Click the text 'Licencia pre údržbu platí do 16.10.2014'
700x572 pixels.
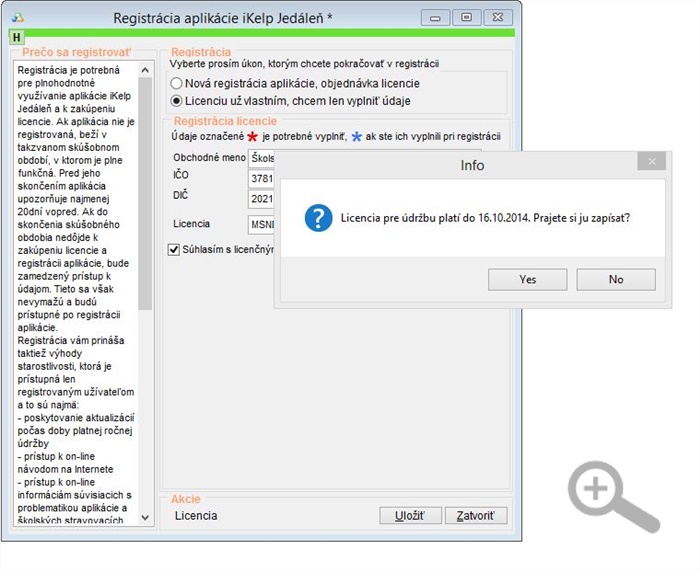(x=435, y=218)
